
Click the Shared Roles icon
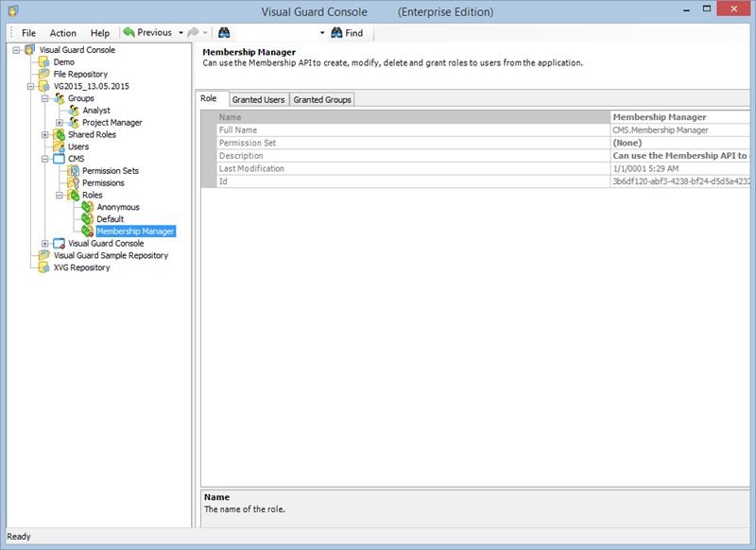[x=59, y=134]
